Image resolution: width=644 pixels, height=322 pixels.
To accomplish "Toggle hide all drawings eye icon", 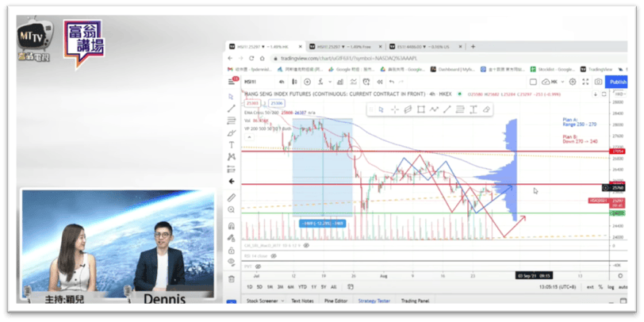I will 232,262.
